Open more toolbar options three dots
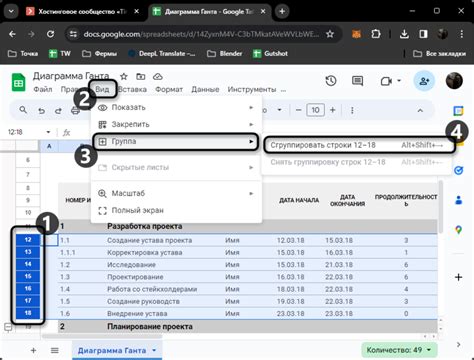 tap(352, 110)
